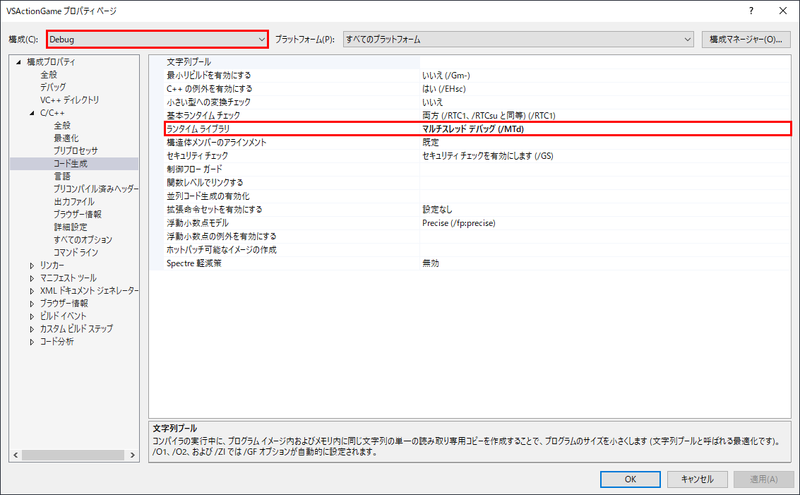Click the help question mark icon

click(751, 11)
